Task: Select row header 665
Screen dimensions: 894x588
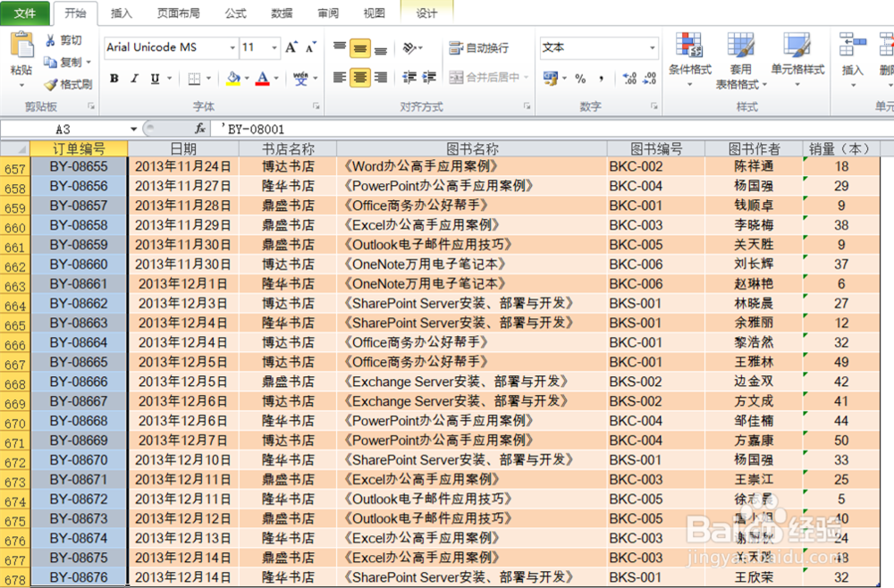Action: 15,325
